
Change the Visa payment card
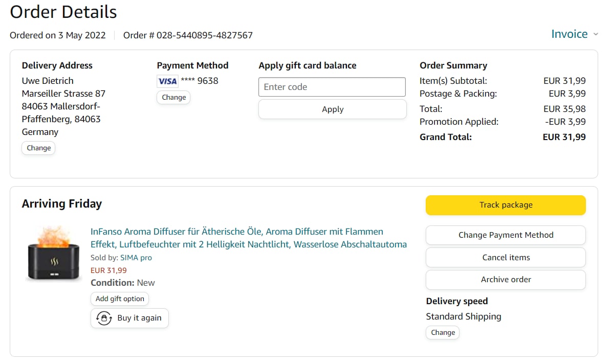pyautogui.click(x=173, y=98)
